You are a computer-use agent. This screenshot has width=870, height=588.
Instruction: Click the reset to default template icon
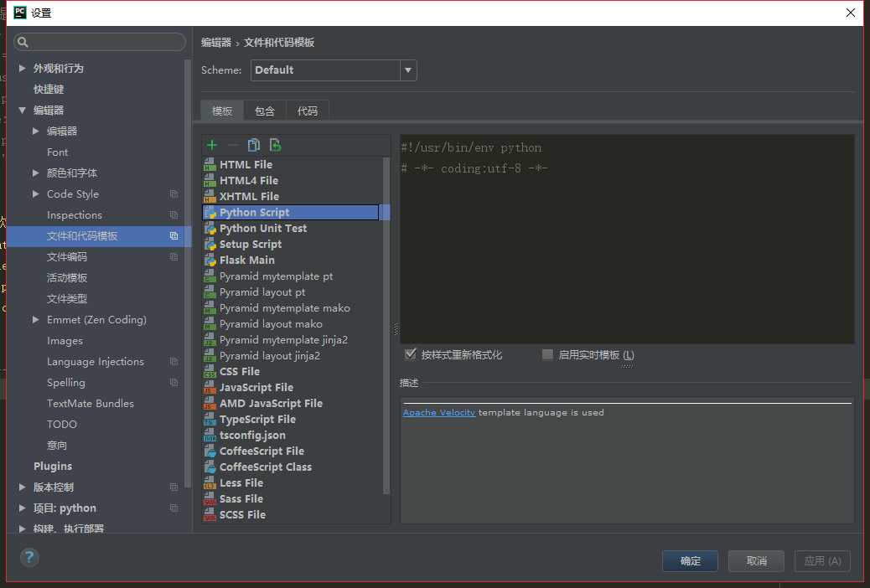coord(275,146)
